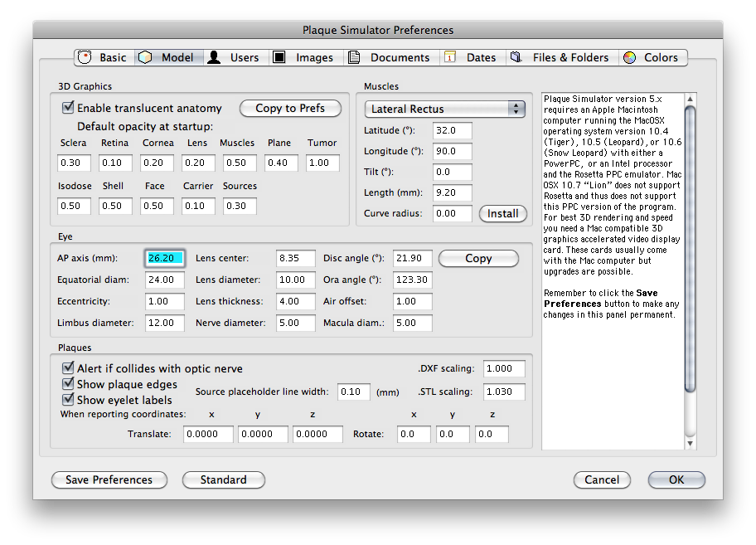Toggle Alert if collides with optic nerve
Viewport: 756px width, 545px height.
69,368
